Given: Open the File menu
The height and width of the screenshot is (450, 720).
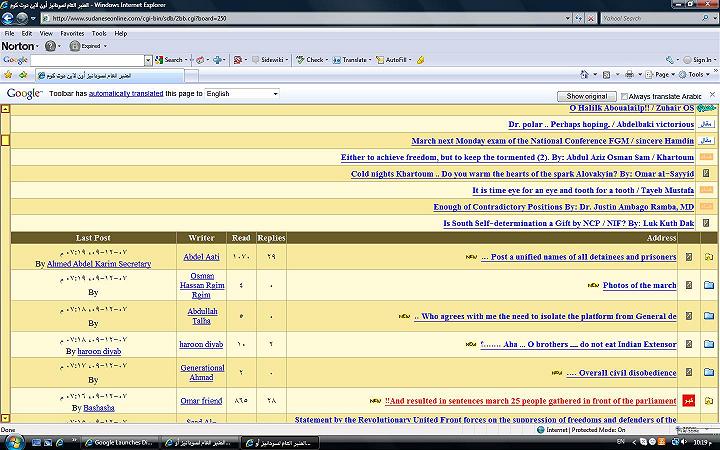Looking at the screenshot, I should coord(9,34).
